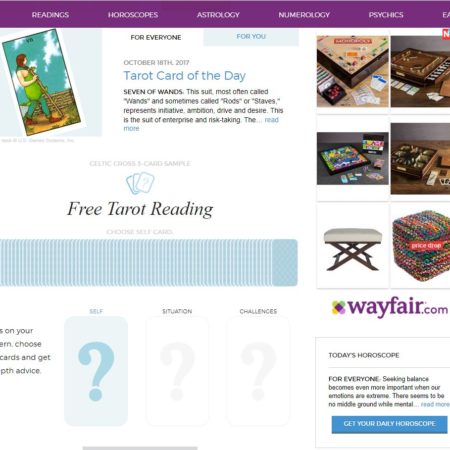Open the HOROSCOPES menu

(133, 15)
